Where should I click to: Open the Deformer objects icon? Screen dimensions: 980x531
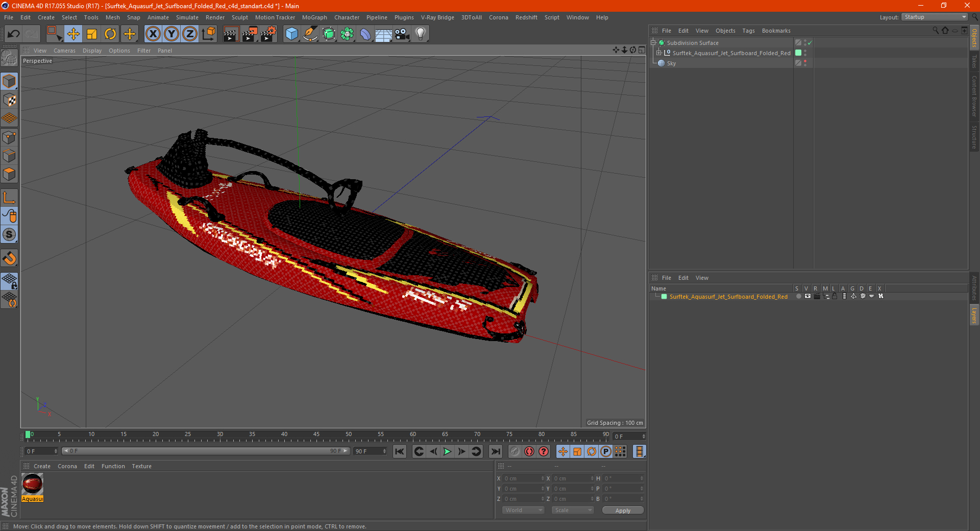click(x=365, y=34)
